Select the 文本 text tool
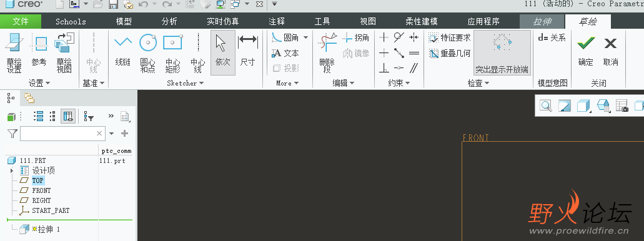Screen dimensions: 644x241 click(x=285, y=53)
